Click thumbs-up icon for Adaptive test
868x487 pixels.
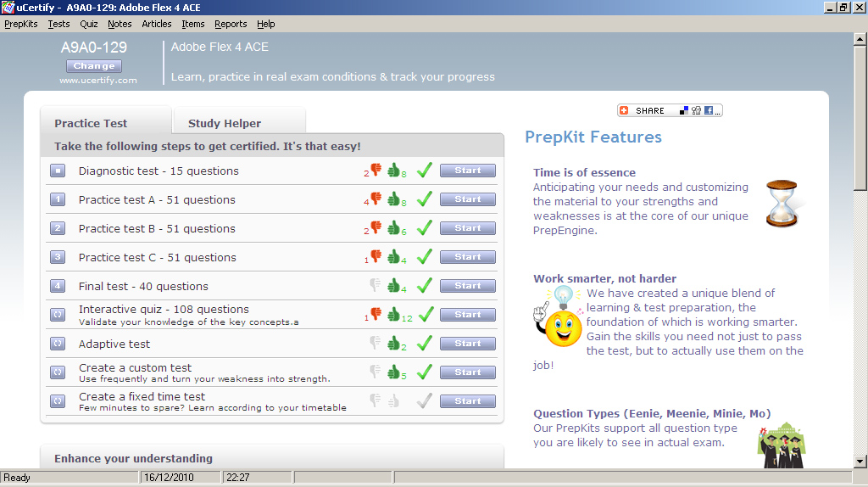tap(393, 343)
